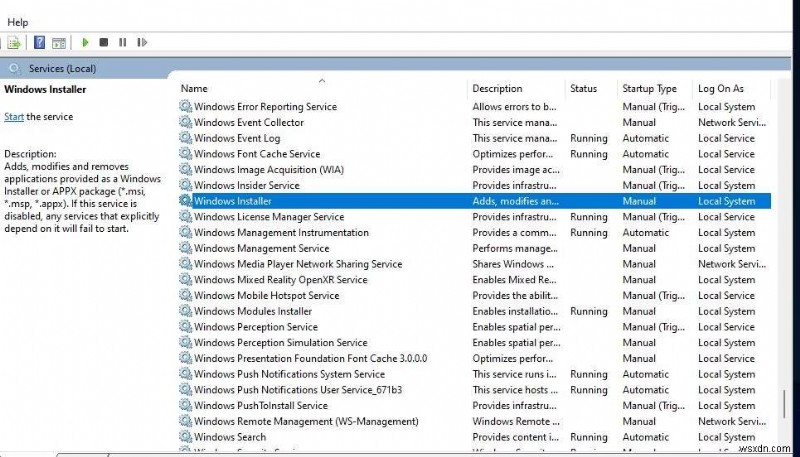Click gear icon of Windows Presentation Foundation Font Cache
Screen dimensions: 800x457
pyautogui.click(x=185, y=359)
